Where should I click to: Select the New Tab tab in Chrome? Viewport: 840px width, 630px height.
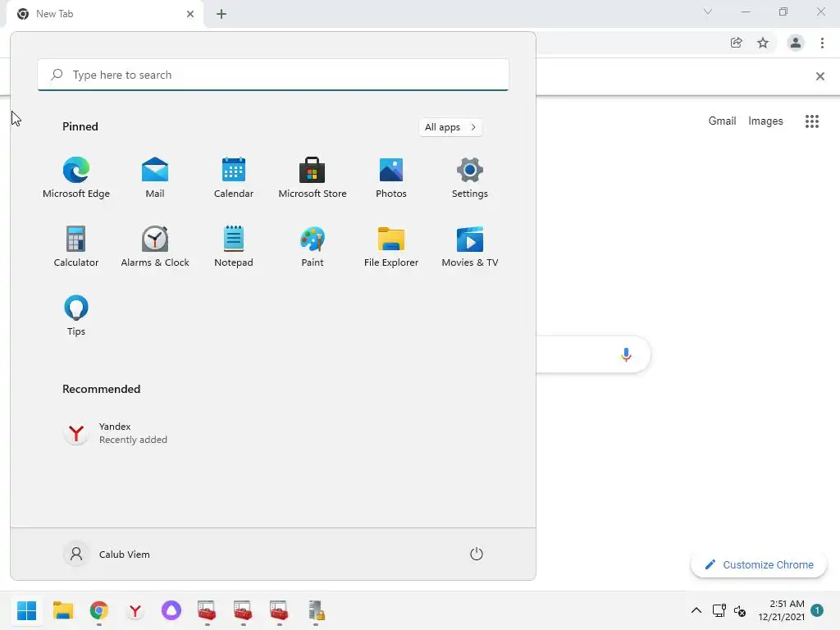(x=104, y=14)
